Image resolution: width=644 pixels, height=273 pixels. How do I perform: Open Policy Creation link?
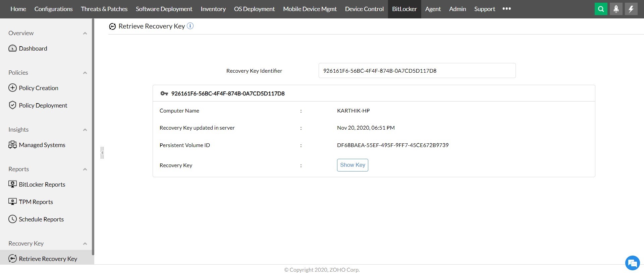39,88
